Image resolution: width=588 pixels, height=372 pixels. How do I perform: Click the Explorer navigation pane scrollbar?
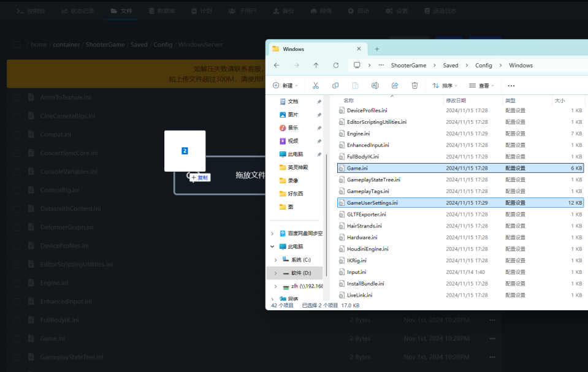coord(327,216)
